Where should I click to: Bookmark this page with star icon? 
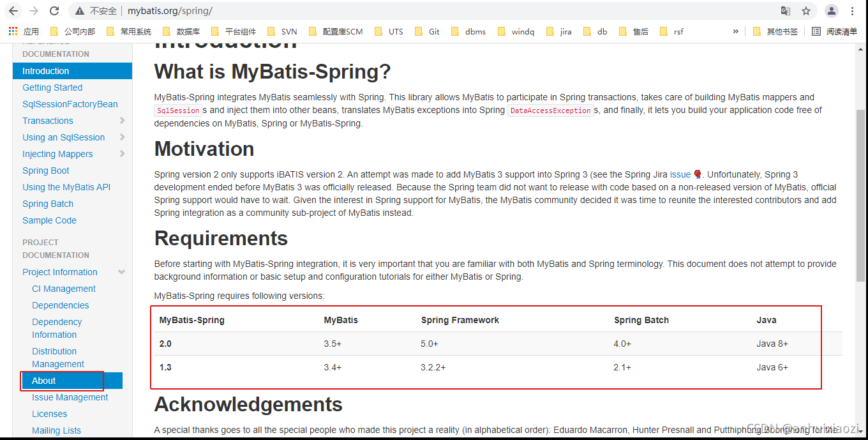[x=806, y=11]
